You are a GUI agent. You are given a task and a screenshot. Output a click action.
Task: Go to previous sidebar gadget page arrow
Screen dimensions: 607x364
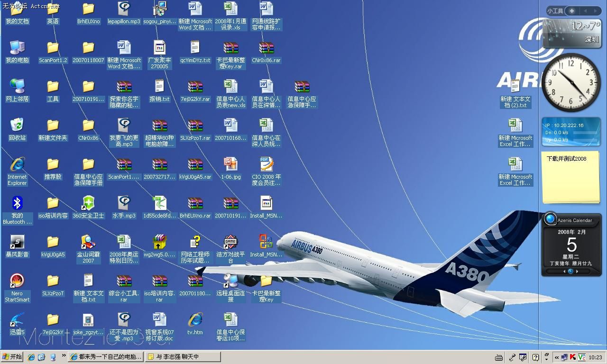[585, 10]
